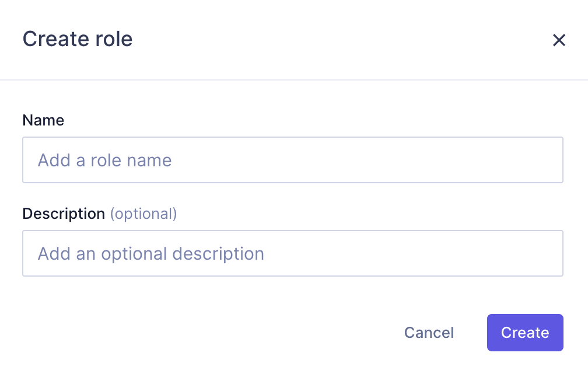The width and height of the screenshot is (588, 377).
Task: Click the Name field below its label
Action: (292, 159)
